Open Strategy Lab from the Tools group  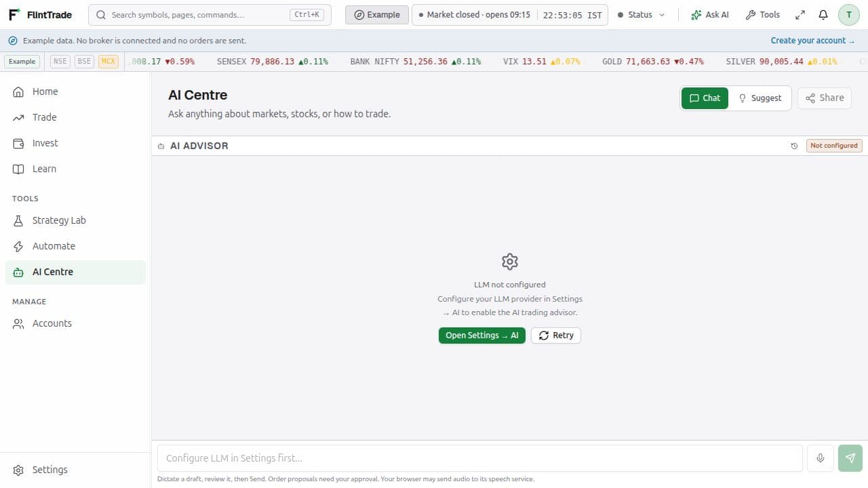point(75,220)
